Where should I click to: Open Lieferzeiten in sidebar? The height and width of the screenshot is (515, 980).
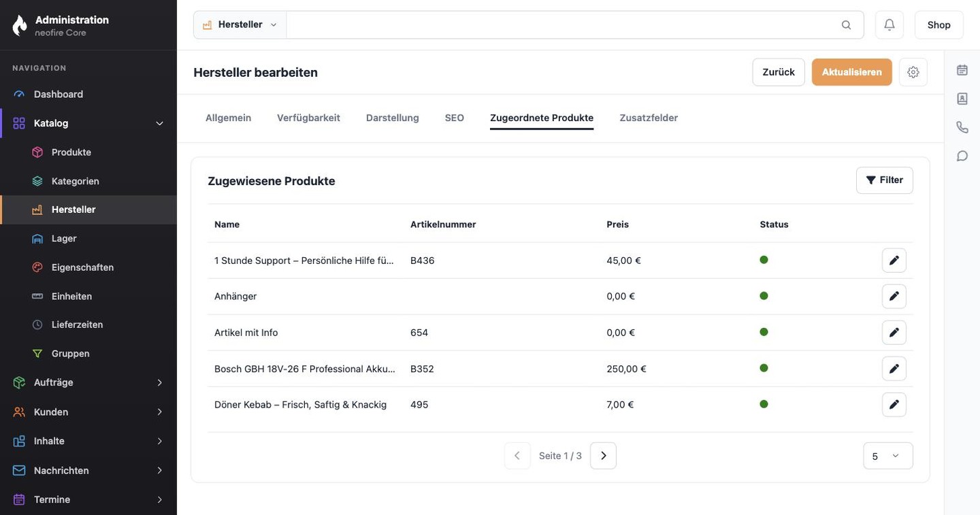tap(88, 325)
